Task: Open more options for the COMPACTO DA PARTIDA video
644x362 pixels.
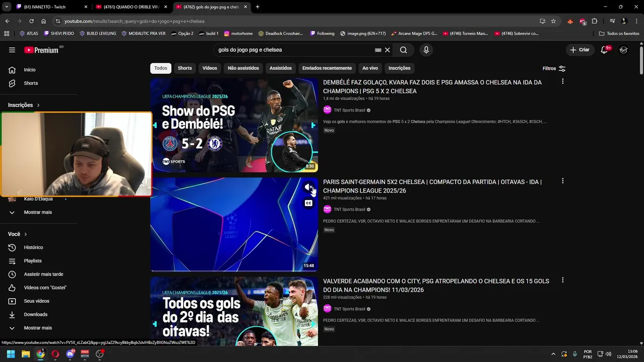Action: click(x=562, y=181)
